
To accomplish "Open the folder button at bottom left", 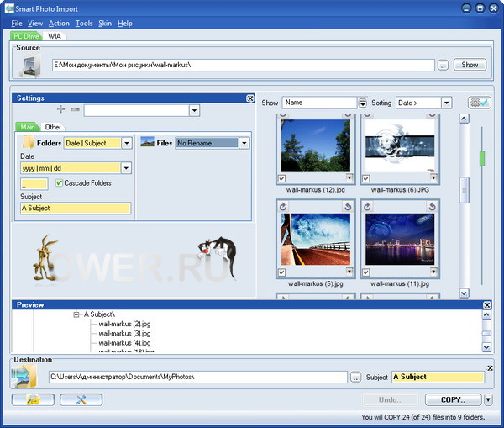I will pos(34,400).
